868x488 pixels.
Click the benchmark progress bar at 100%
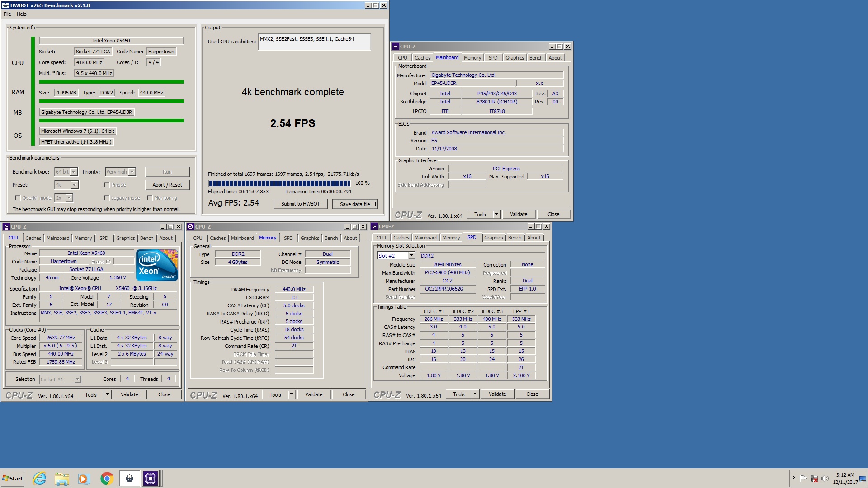[279, 183]
